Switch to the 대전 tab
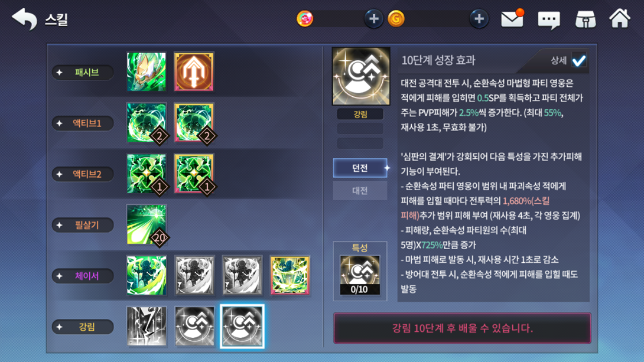 tap(360, 190)
